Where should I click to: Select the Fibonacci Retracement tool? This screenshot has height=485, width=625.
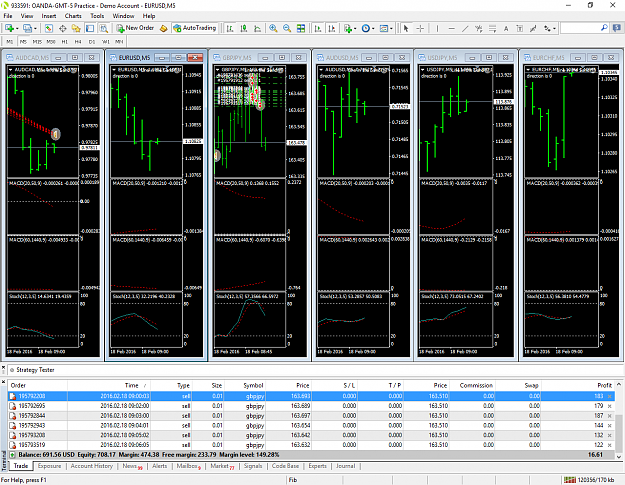point(493,28)
